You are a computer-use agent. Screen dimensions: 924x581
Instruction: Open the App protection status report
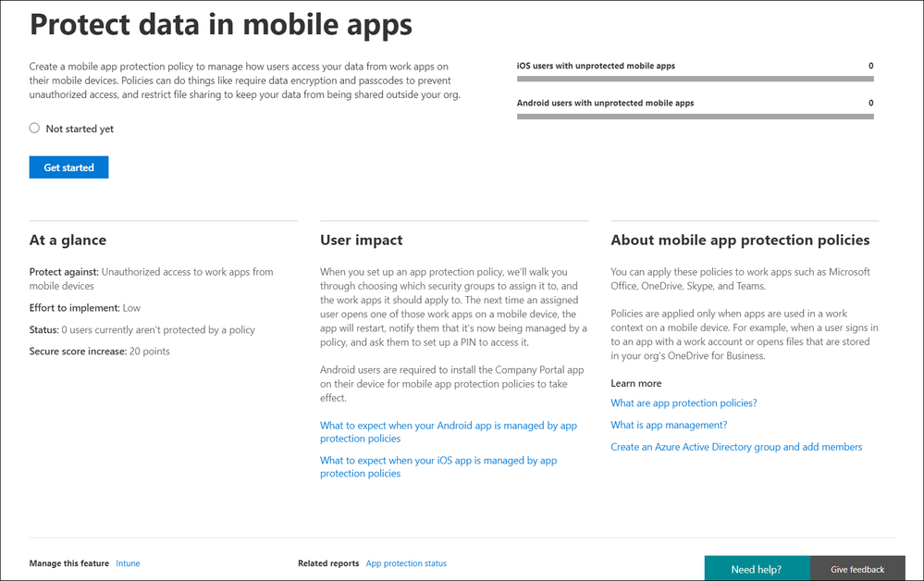point(406,563)
